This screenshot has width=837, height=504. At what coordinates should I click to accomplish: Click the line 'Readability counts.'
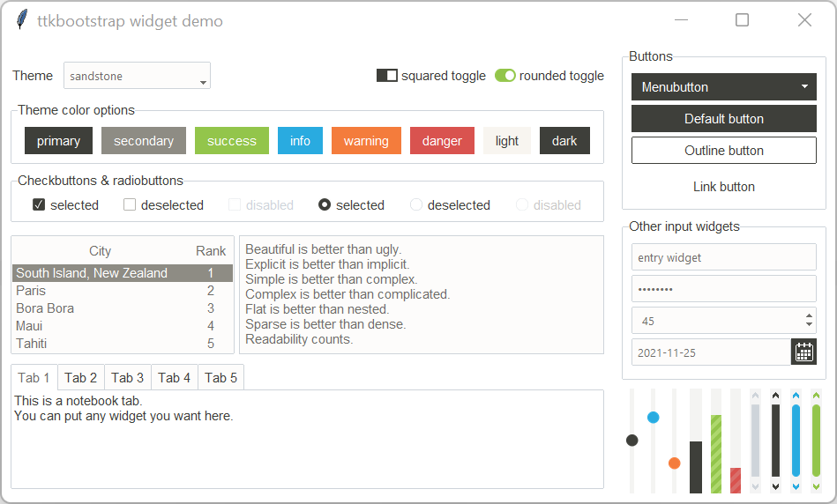coord(299,339)
